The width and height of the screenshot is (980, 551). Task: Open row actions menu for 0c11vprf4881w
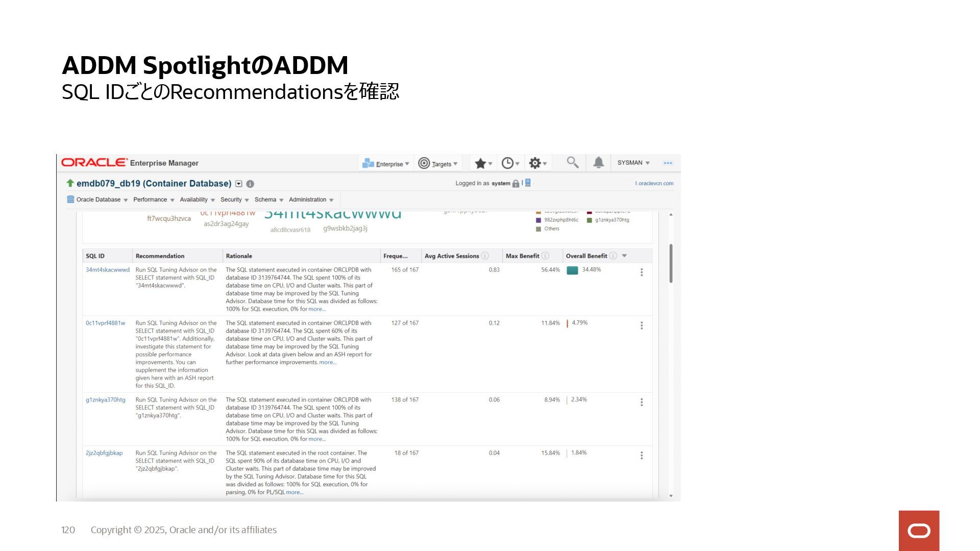(642, 325)
